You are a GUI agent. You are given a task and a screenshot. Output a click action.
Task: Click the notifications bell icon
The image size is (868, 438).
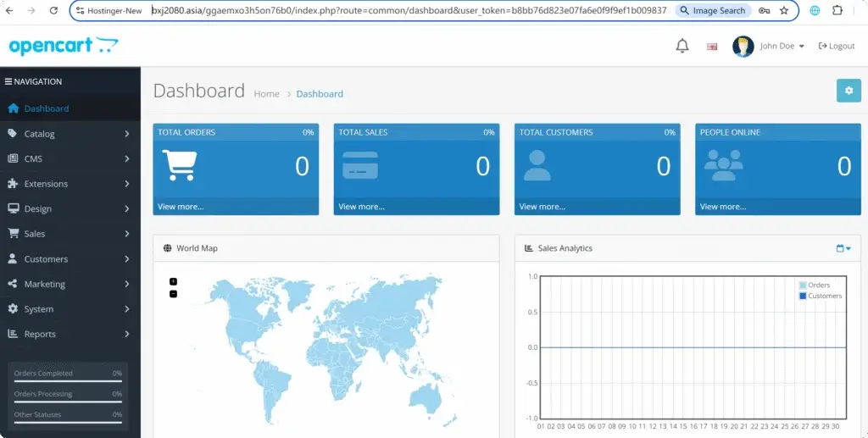pos(682,46)
